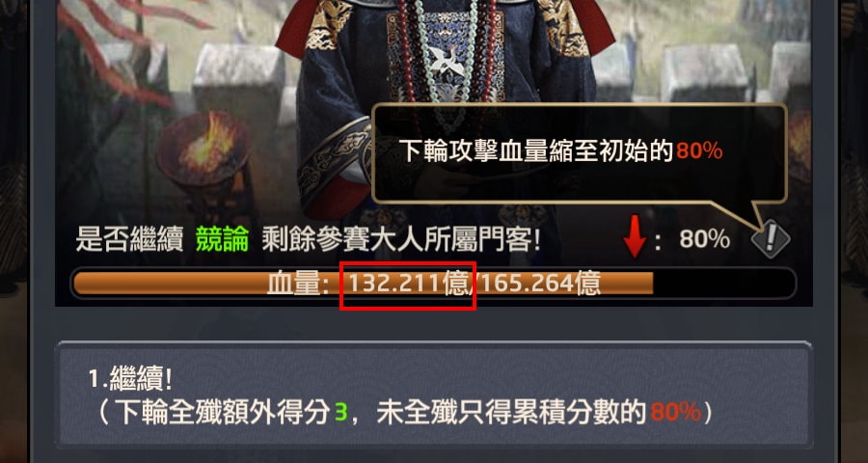Tap the red 80% inside the tooltip

click(x=699, y=150)
